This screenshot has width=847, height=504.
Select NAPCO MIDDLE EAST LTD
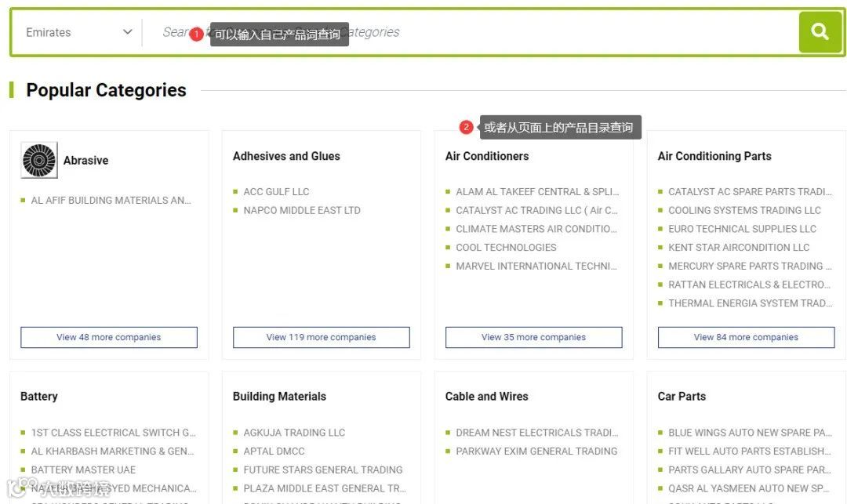pos(301,210)
